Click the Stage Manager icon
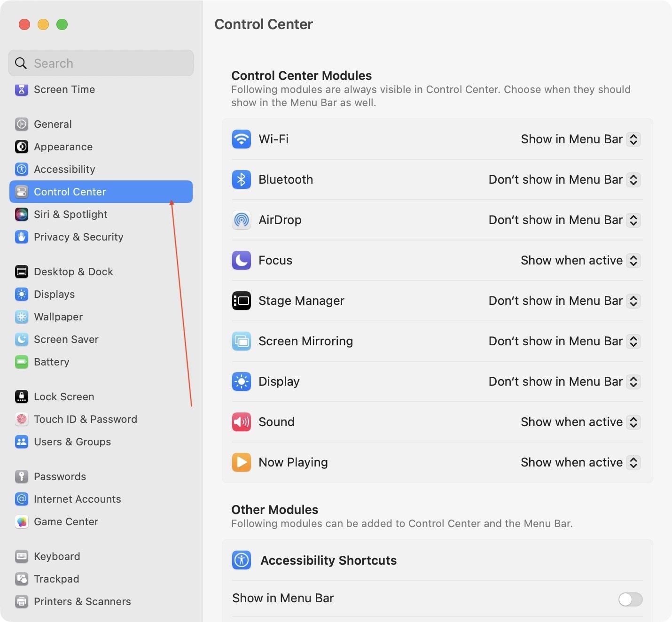This screenshot has height=622, width=672. click(x=241, y=301)
